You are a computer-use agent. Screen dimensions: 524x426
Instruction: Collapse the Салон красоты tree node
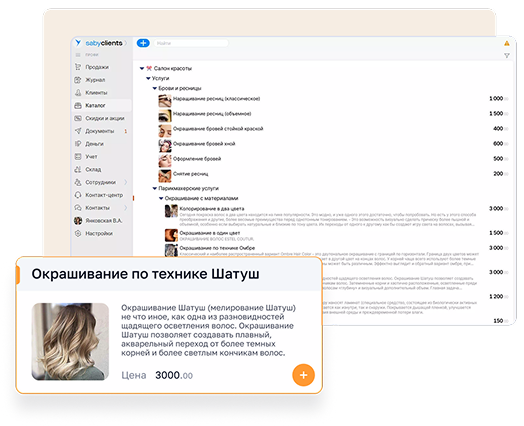(x=142, y=68)
